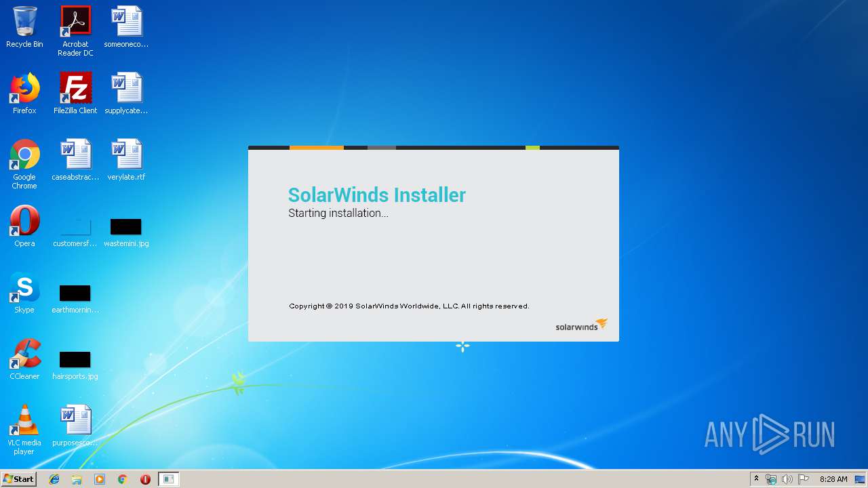This screenshot has width=868, height=488.
Task: Launch Google Chrome desktop shortcut
Action: (x=24, y=164)
